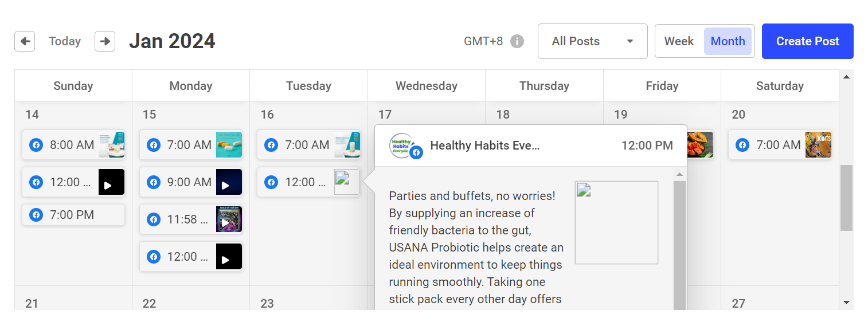Open Sunday 8:00 AM scheduled post
This screenshot has height=322, width=868.
(x=72, y=145)
